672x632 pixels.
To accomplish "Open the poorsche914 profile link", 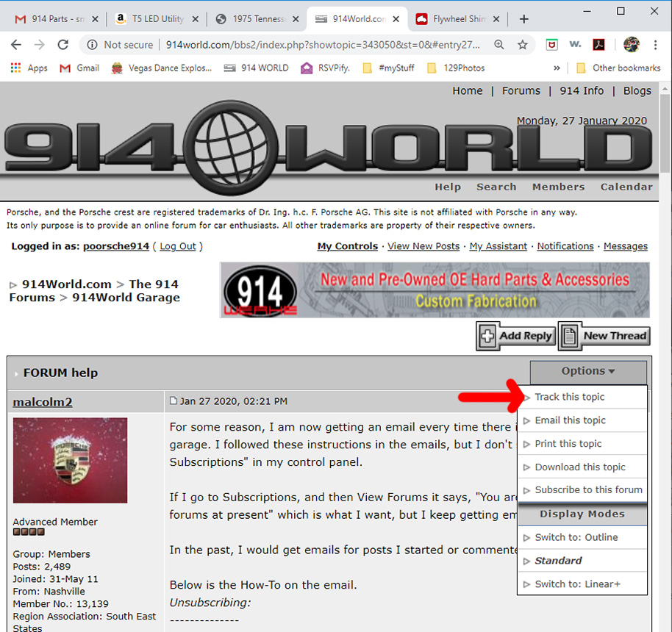I will (x=116, y=246).
